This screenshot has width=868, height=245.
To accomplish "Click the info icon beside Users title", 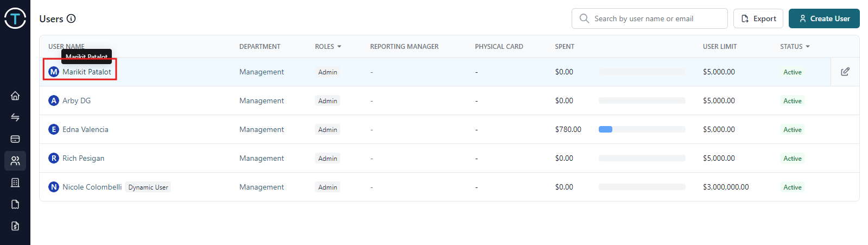I will click(x=71, y=18).
